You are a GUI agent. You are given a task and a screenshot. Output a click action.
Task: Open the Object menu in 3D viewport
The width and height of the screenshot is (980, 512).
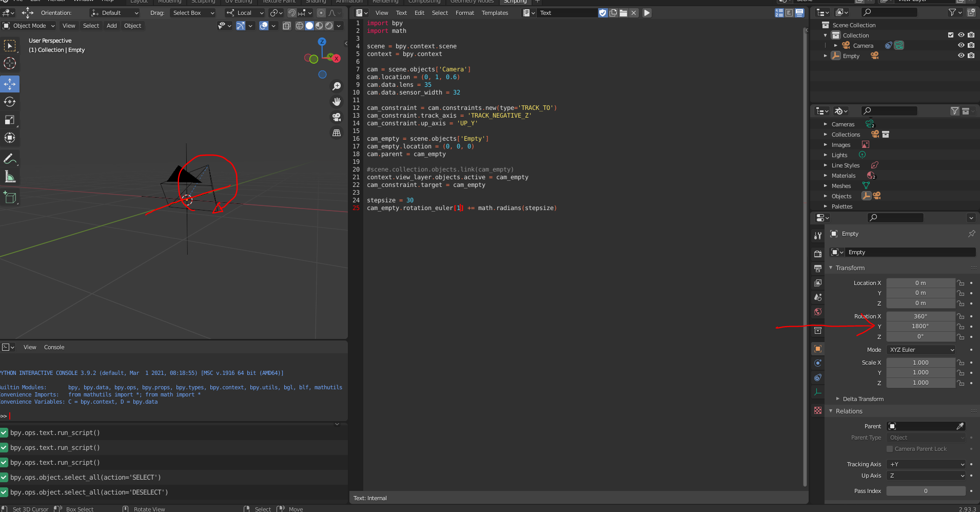tap(132, 26)
